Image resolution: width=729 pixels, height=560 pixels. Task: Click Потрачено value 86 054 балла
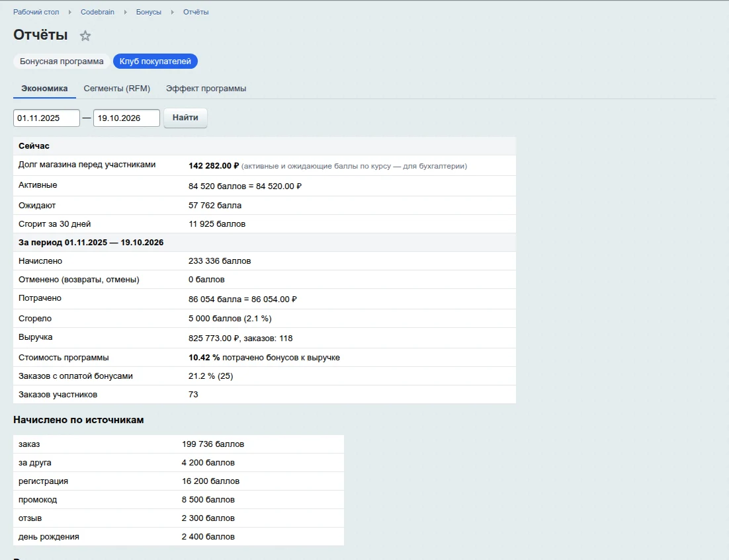pyautogui.click(x=243, y=300)
